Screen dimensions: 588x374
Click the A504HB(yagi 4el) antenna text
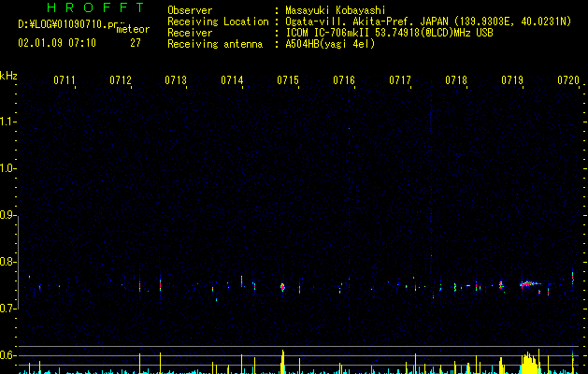(x=330, y=44)
